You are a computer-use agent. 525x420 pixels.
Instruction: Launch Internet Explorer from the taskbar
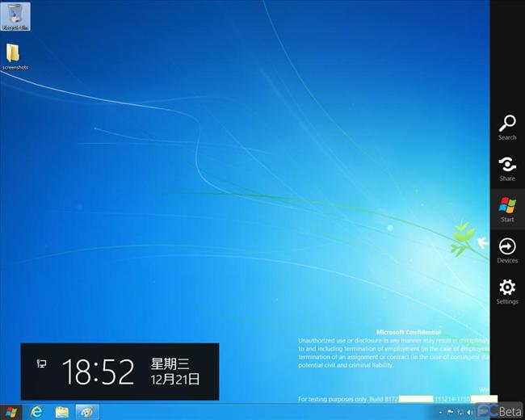[36, 412]
